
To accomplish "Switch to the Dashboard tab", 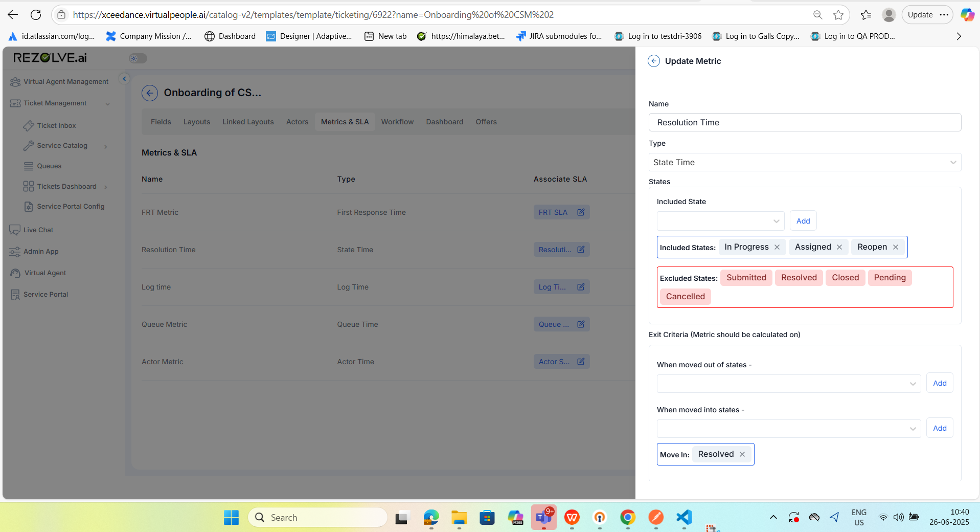I will pos(445,122).
